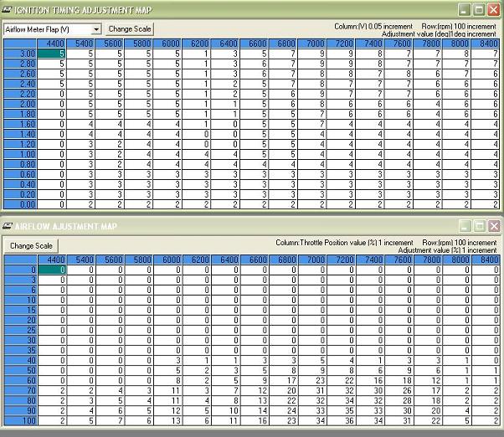The width and height of the screenshot is (504, 437).
Task: Click the 2.20 row header in ignition map
Action: pyautogui.click(x=20, y=94)
